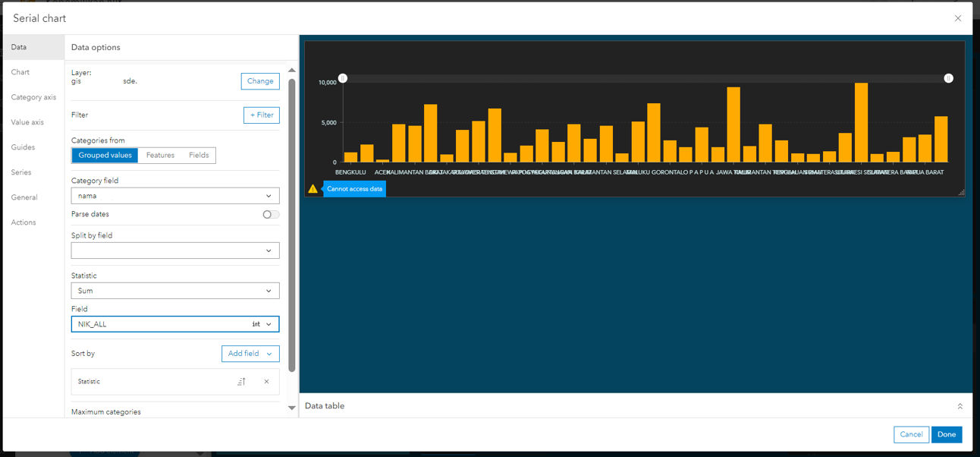Select Grouped values option
This screenshot has height=457, width=980.
point(105,155)
